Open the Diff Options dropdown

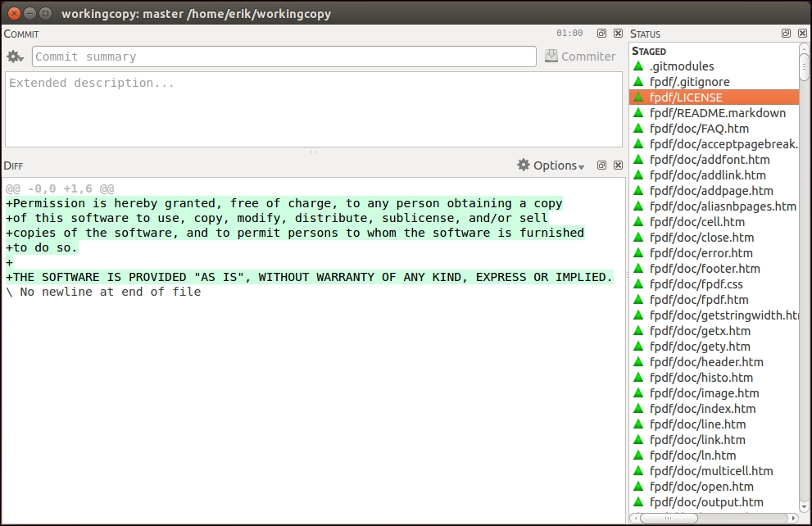(551, 166)
